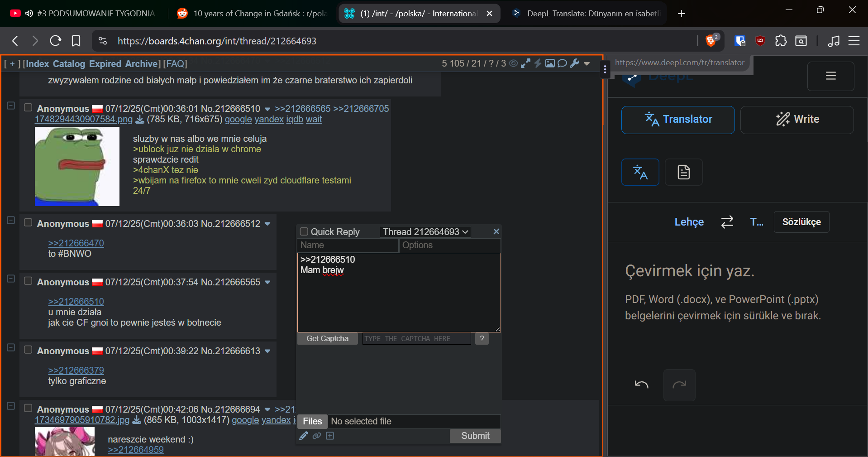Open the Thread 212664693 dropdown in Quick Reply
The image size is (868, 457).
point(425,232)
